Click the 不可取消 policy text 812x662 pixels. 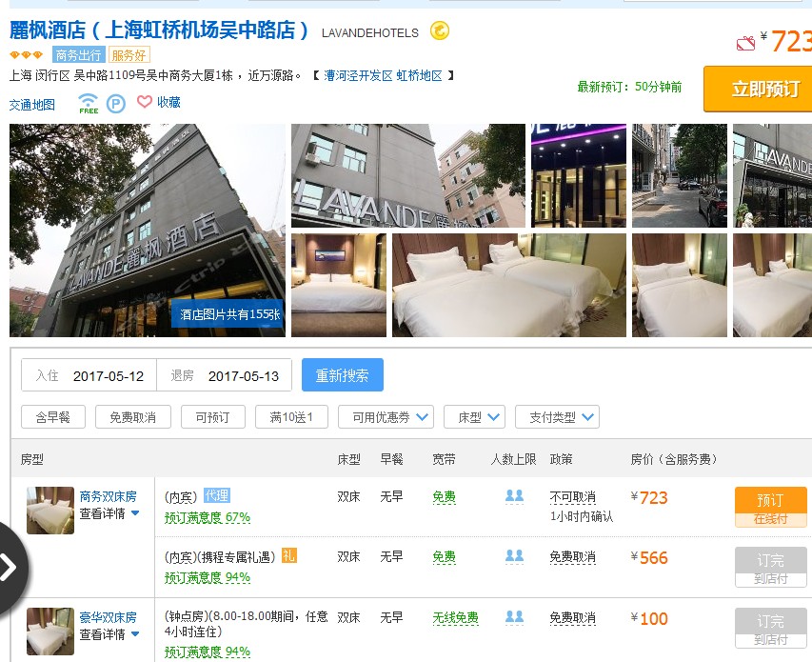tap(572, 497)
